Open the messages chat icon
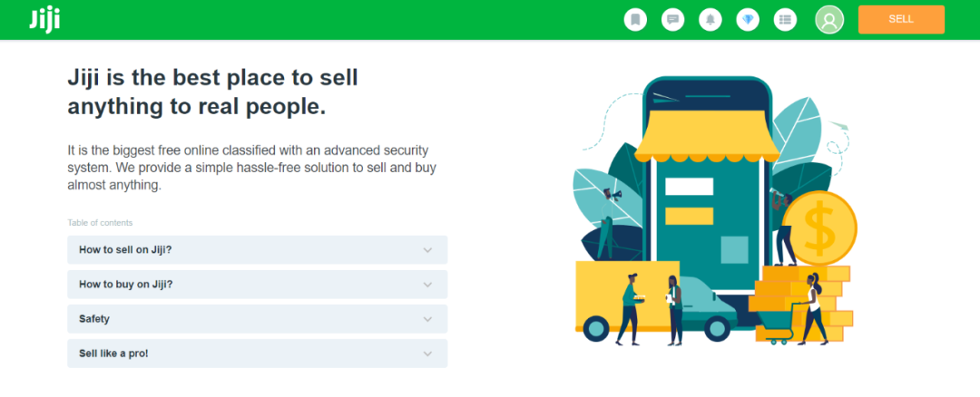Image resolution: width=980 pixels, height=397 pixels. click(x=673, y=19)
